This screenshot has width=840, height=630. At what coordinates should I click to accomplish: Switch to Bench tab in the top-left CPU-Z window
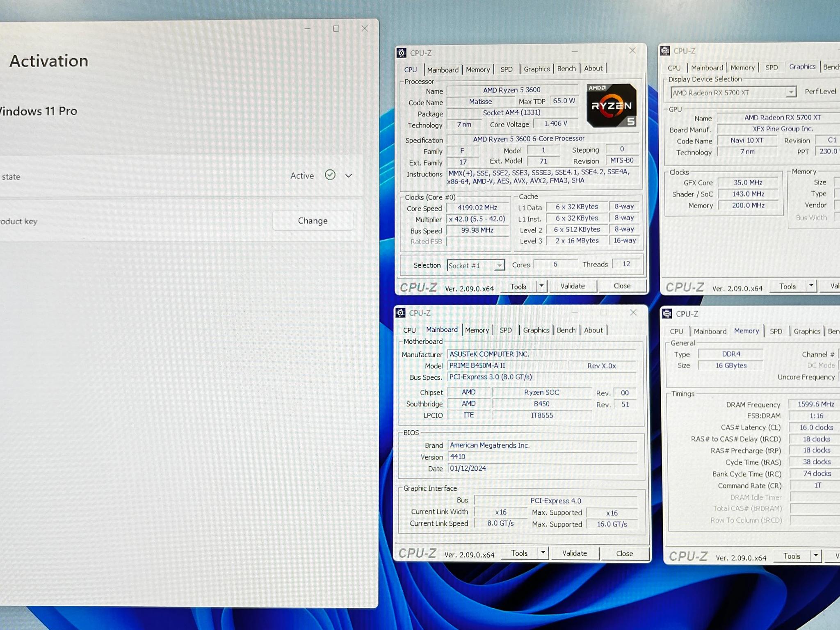tap(566, 68)
